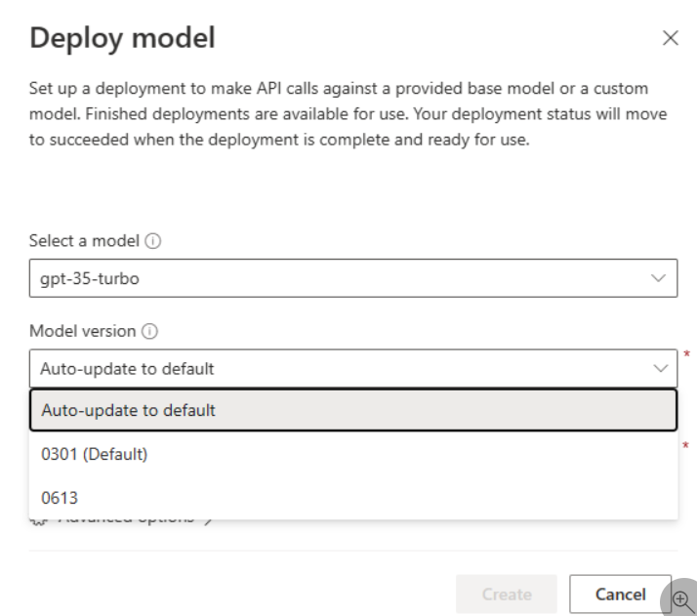Screen dimensions: 697x616
Task: Open the gpt-35-turbo model dropdown
Action: click(353, 278)
